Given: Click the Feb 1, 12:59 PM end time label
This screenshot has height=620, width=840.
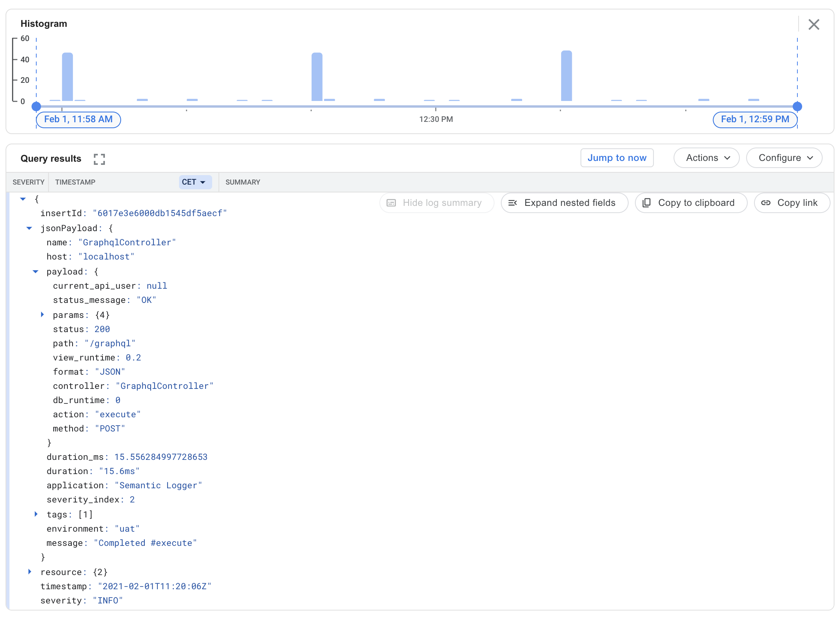Looking at the screenshot, I should pyautogui.click(x=755, y=120).
